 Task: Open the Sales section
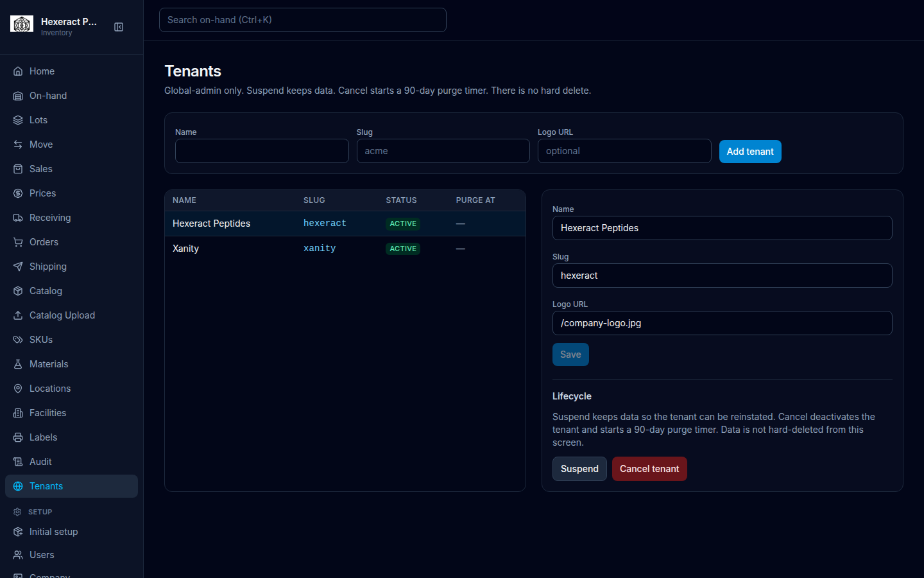coord(71,169)
